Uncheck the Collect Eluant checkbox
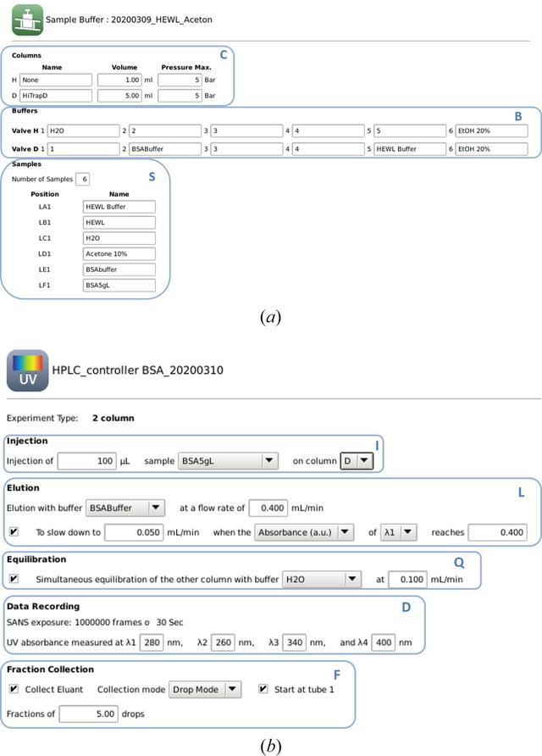This screenshot has height=756, width=542. 14,689
